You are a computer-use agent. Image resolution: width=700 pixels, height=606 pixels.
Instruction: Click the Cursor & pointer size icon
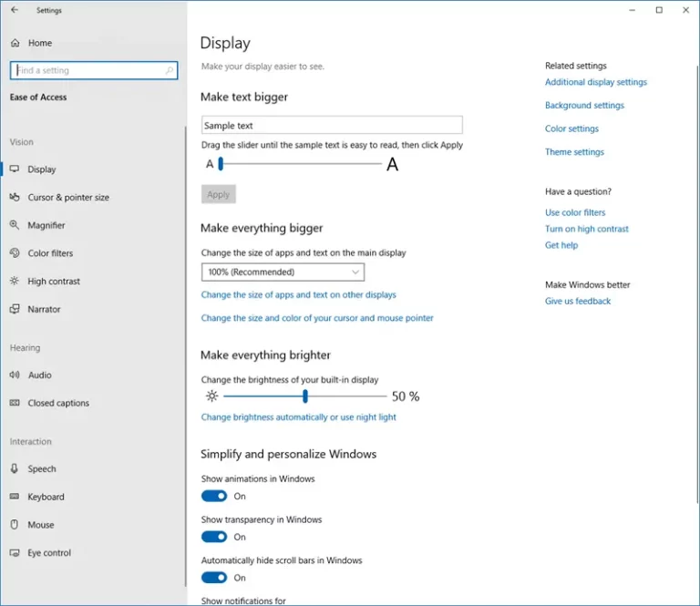point(15,197)
